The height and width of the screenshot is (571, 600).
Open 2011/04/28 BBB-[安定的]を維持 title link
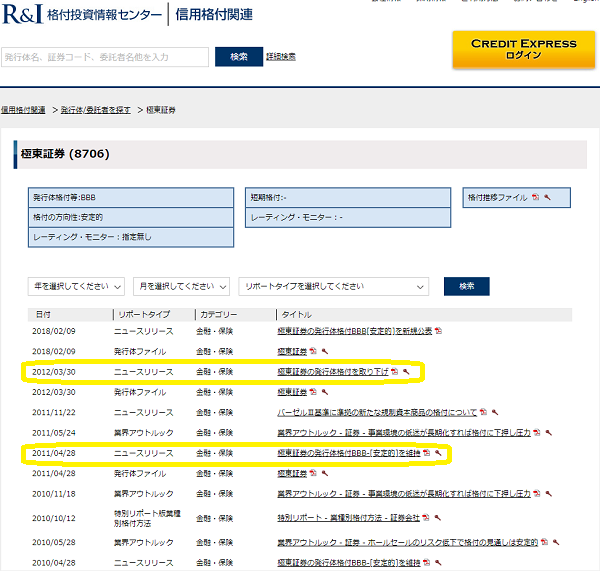(349, 453)
